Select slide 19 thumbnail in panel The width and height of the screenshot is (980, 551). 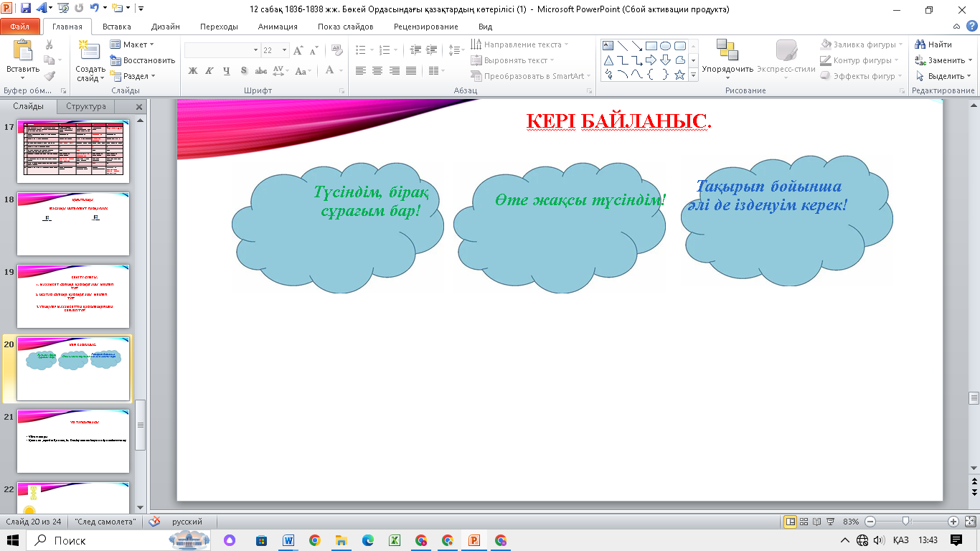click(x=73, y=296)
